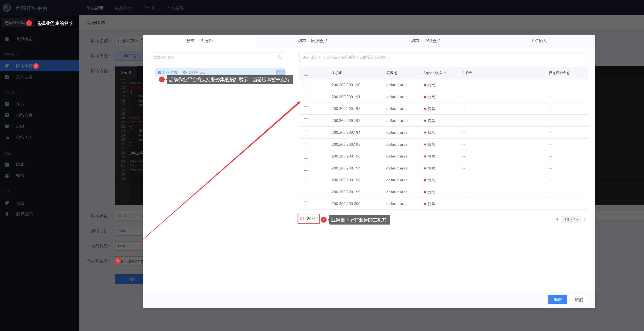Click the history icon beside 执行历史

click(x=7, y=137)
